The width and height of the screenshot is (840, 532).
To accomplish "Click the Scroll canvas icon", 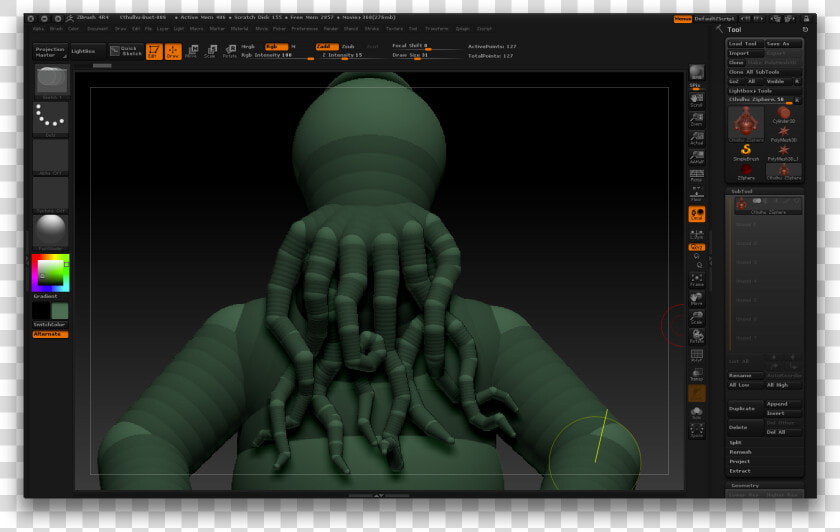I will (696, 100).
